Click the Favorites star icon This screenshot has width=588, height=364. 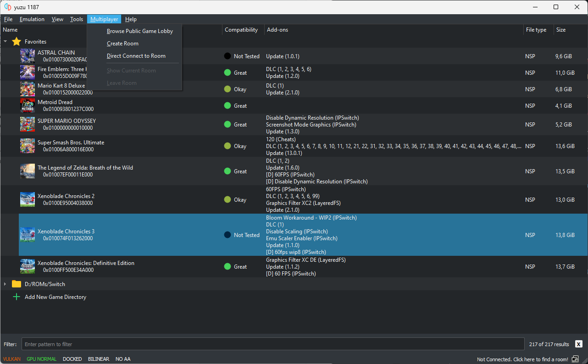pyautogui.click(x=17, y=42)
